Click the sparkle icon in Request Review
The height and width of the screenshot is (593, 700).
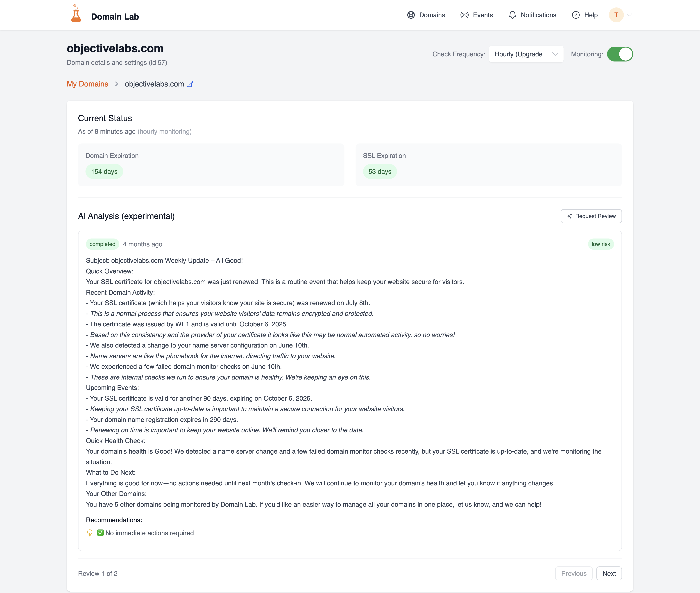[x=570, y=216]
